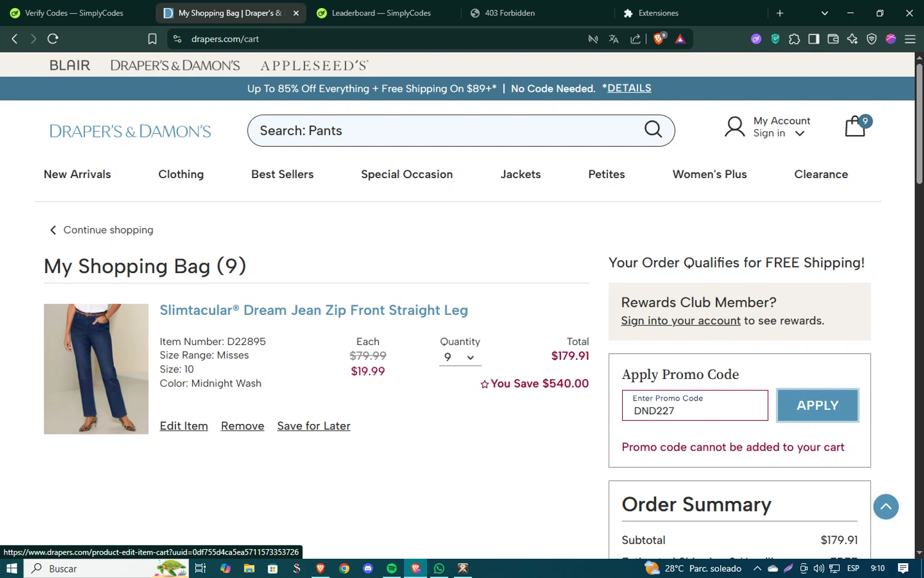The width and height of the screenshot is (924, 578).
Task: Open Discord from the taskbar
Action: [x=368, y=568]
